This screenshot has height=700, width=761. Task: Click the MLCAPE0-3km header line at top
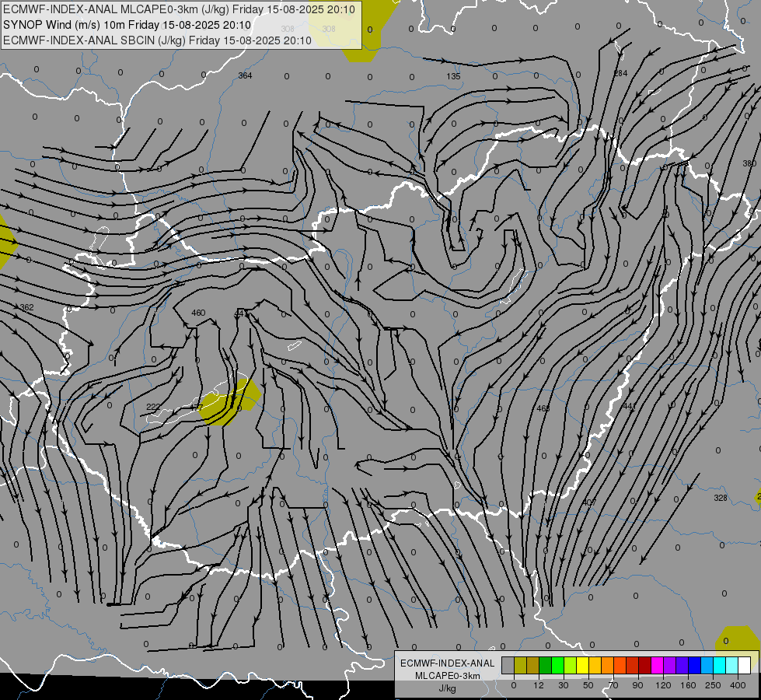tap(179, 9)
